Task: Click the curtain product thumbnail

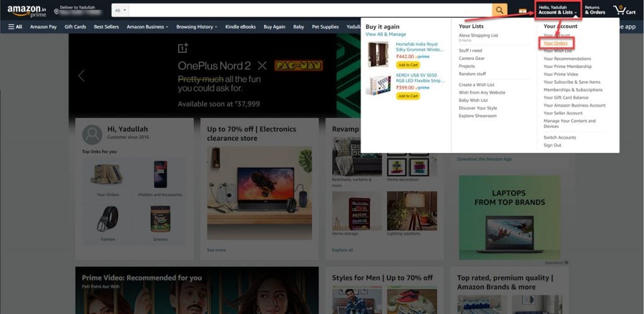Action: click(378, 54)
